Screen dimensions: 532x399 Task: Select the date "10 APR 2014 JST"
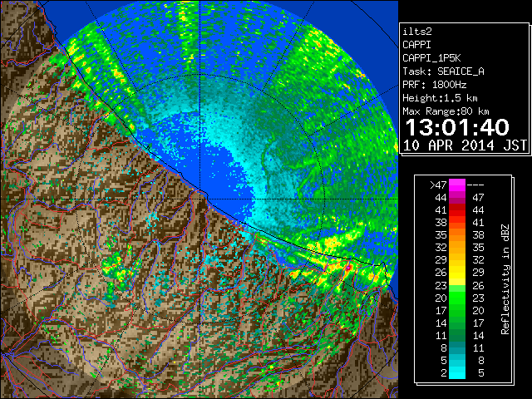point(465,145)
